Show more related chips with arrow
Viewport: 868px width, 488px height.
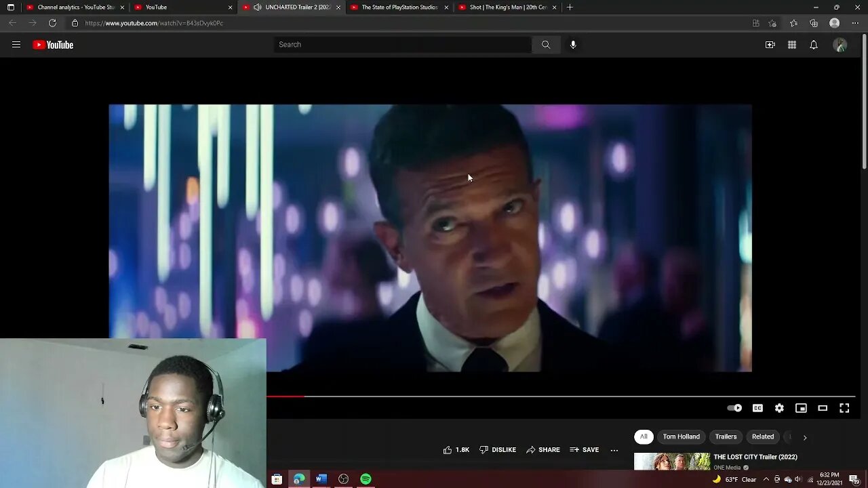[x=805, y=437]
